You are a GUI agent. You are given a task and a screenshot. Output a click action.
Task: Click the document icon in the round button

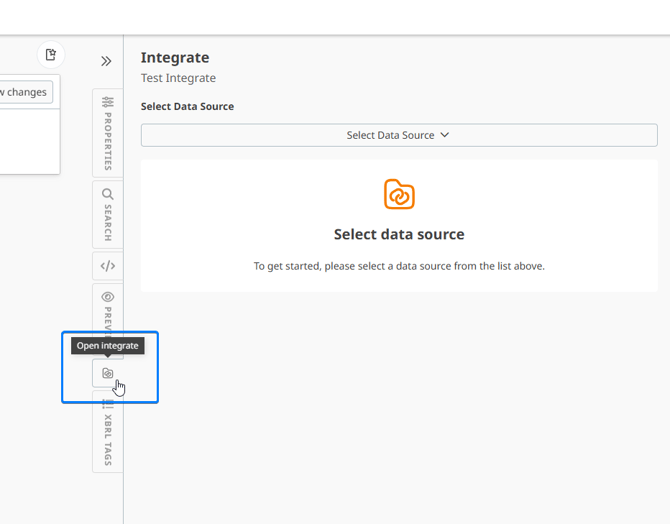click(51, 55)
